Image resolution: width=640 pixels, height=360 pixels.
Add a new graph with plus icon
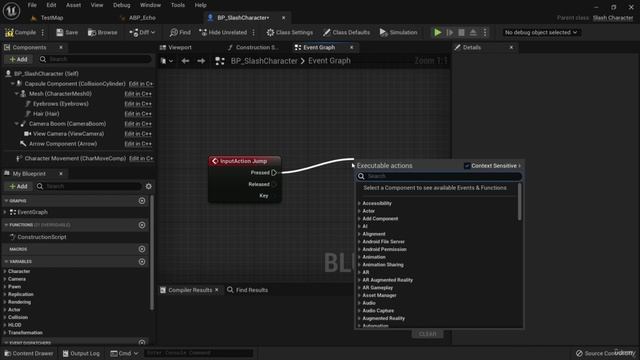coord(142,201)
